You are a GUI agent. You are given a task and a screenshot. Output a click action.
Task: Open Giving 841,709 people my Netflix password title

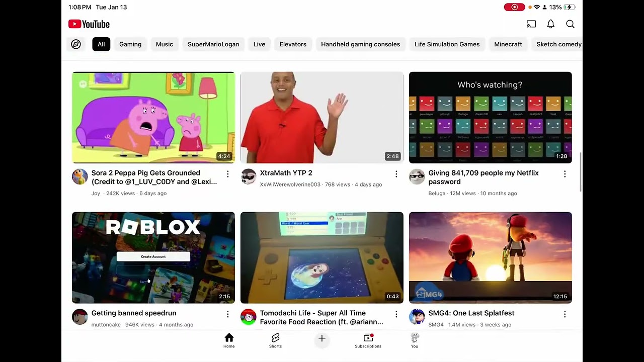484,177
